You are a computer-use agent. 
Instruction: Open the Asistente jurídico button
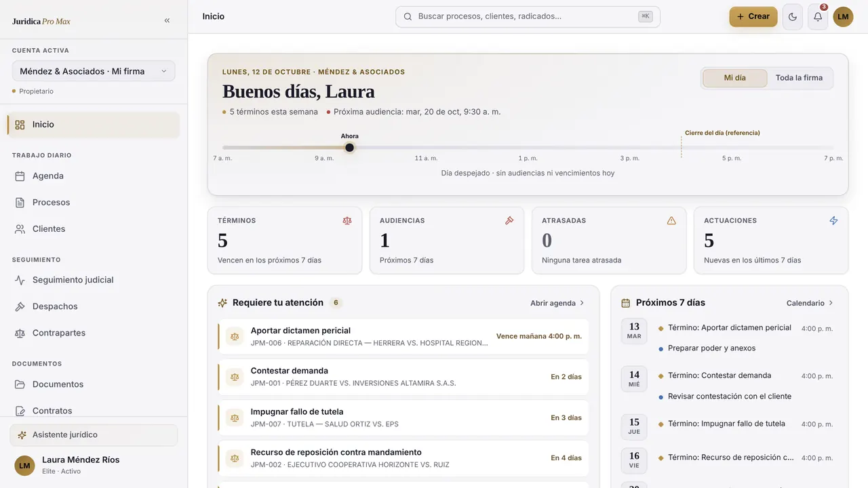(94, 435)
